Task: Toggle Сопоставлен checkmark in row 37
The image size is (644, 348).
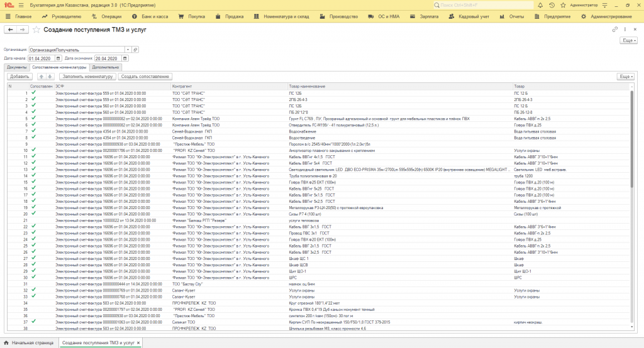Action: pyautogui.click(x=34, y=322)
